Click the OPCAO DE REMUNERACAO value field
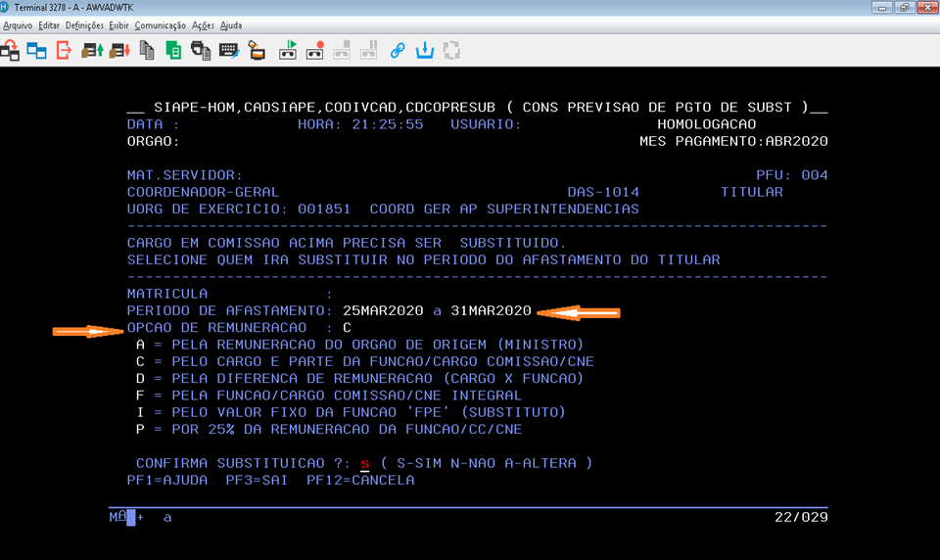Screen dimensions: 940x560 pyautogui.click(x=347, y=327)
